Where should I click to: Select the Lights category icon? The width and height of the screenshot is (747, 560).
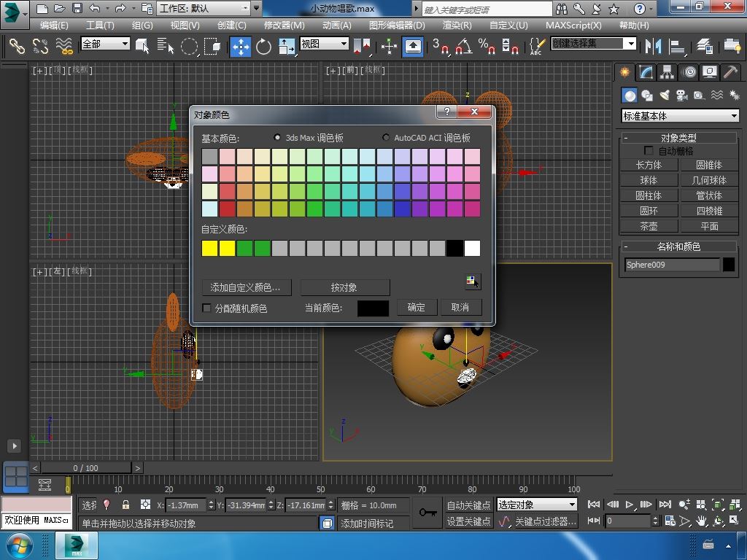coord(665,96)
